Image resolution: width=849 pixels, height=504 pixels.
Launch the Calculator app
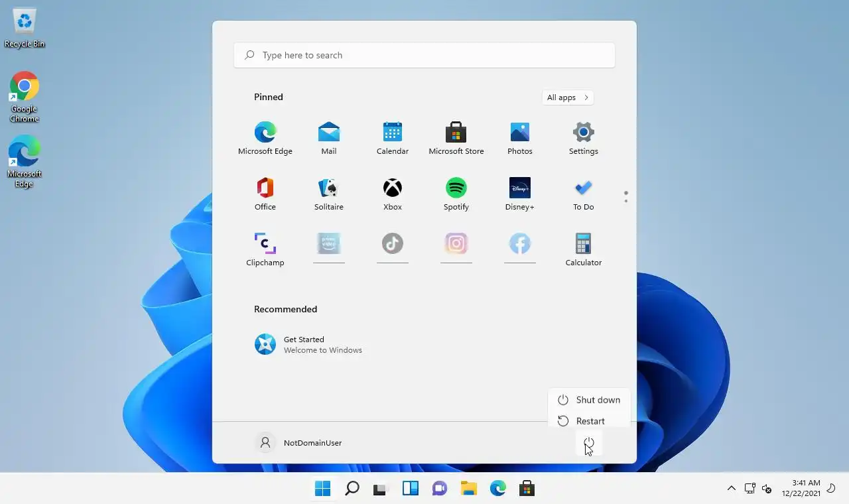[584, 250]
